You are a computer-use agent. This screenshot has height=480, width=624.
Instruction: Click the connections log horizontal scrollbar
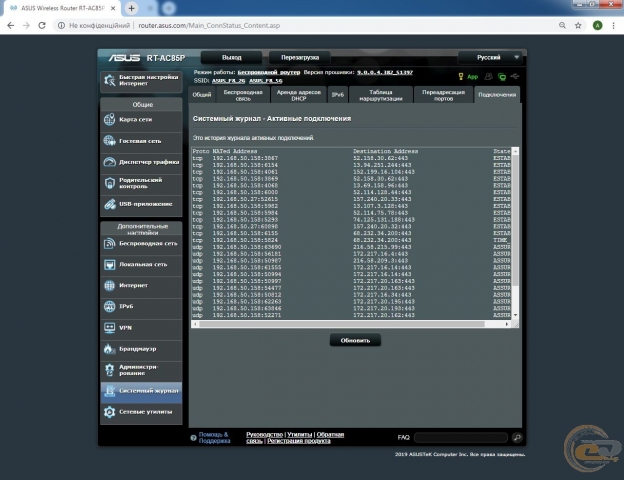pyautogui.click(x=350, y=324)
